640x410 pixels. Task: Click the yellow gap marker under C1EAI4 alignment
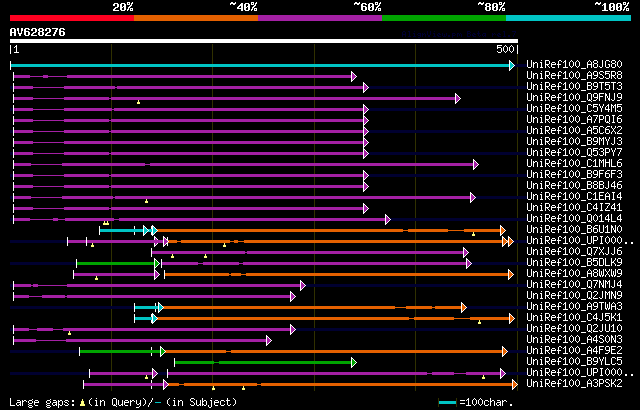point(147,201)
